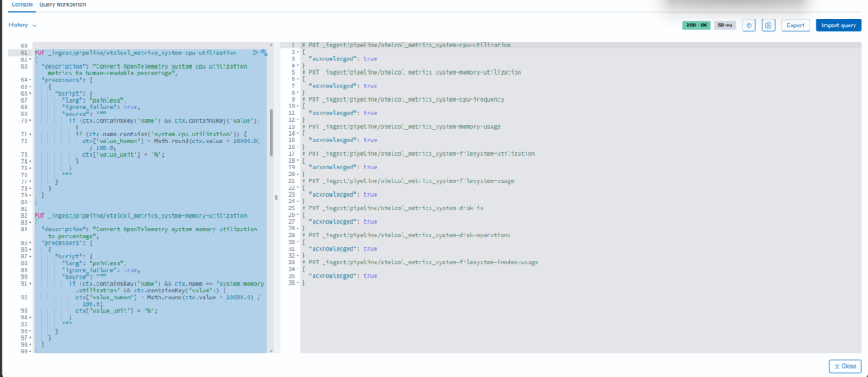Collapse response block at output line 34
Image resolution: width=868 pixels, height=377 pixels.
[298, 269]
